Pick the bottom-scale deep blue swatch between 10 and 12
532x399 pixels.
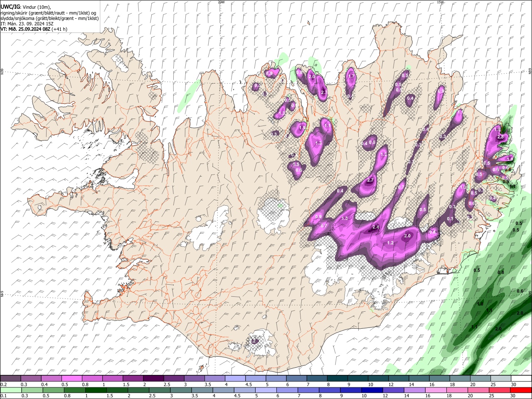[372, 390]
